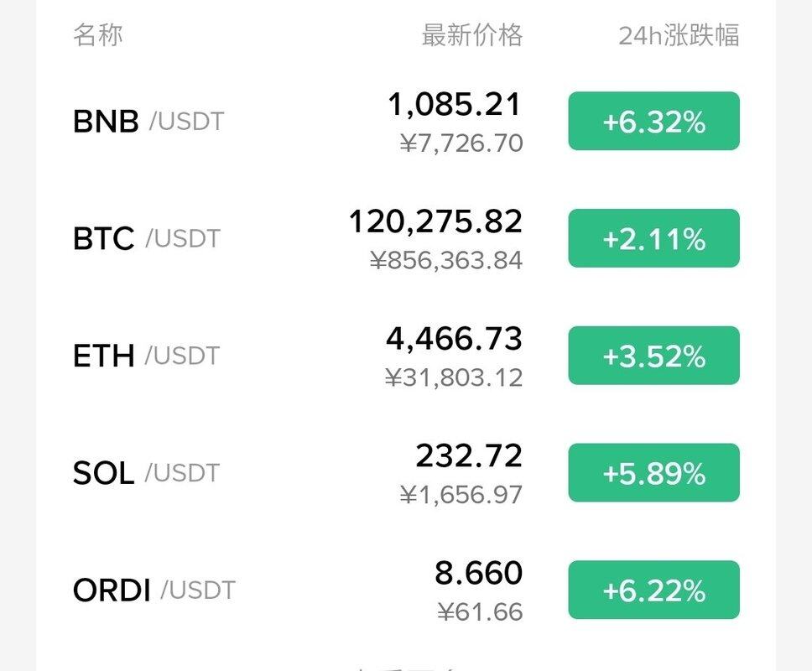Open the BNB /USDT trading pair

click(x=148, y=122)
